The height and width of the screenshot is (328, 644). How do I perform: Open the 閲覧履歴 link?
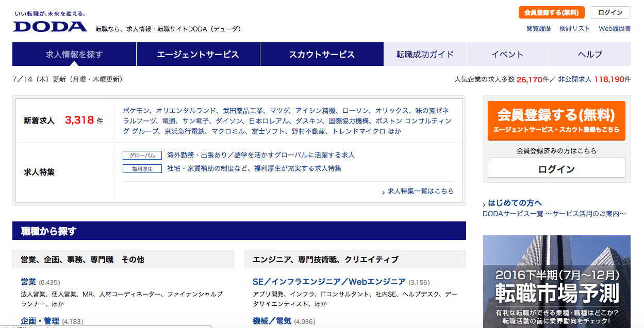click(539, 29)
